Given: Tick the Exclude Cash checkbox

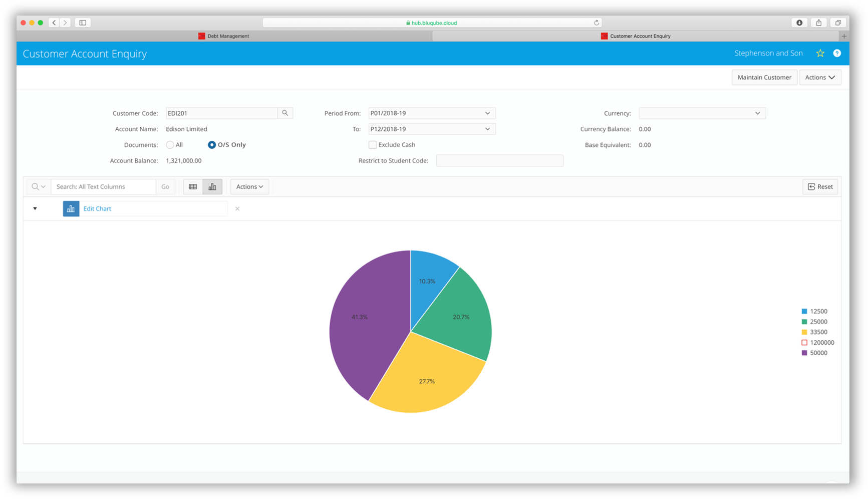Looking at the screenshot, I should pos(373,145).
